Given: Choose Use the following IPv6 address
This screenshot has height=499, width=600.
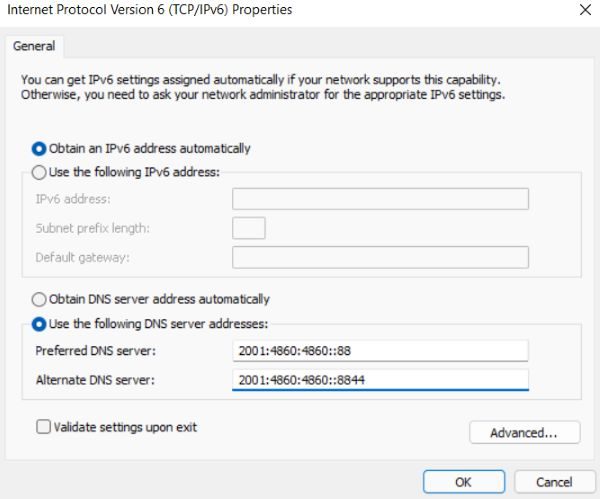Looking at the screenshot, I should [41, 171].
